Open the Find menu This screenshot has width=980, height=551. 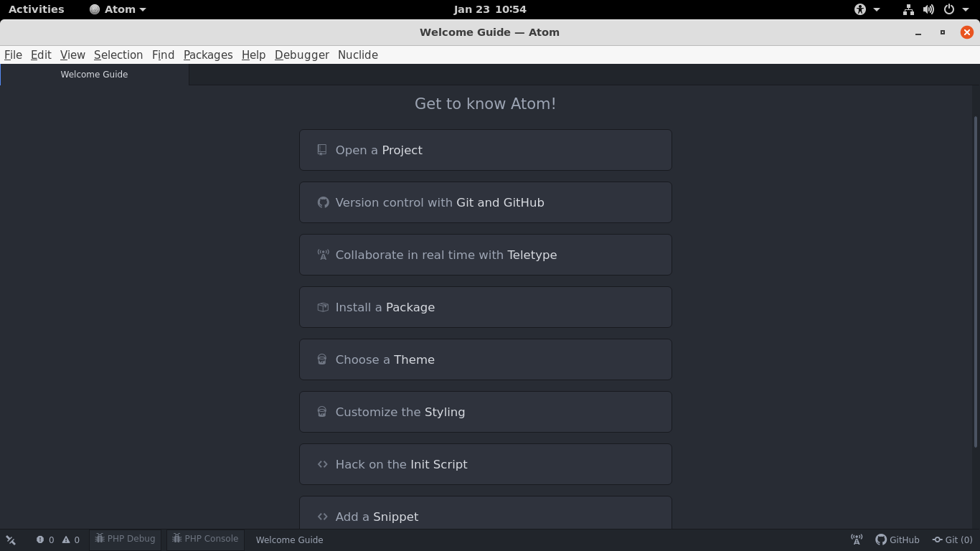click(163, 55)
